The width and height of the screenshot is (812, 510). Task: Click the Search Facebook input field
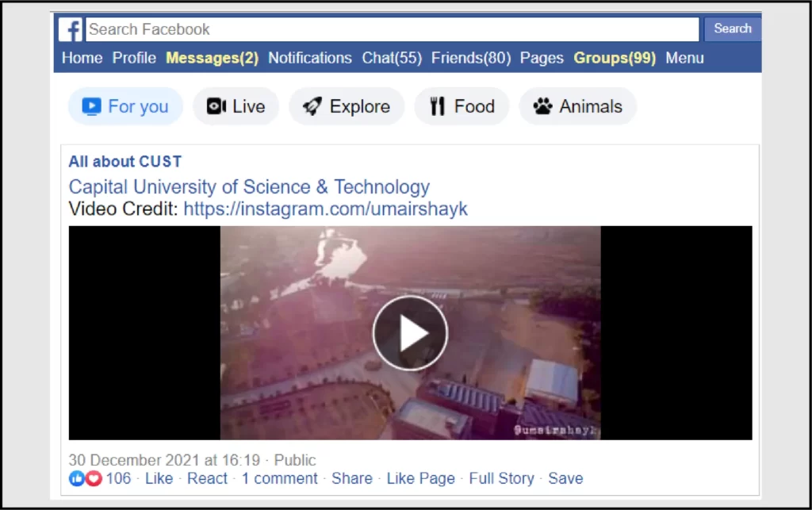tap(392, 29)
